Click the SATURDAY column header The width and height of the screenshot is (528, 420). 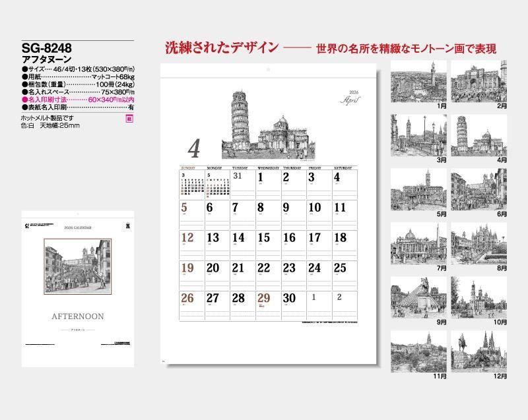[343, 167]
